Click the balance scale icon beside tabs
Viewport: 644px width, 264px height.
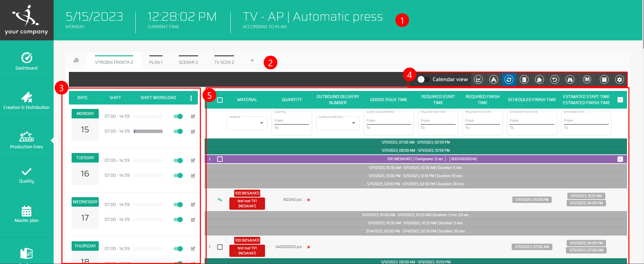point(76,60)
